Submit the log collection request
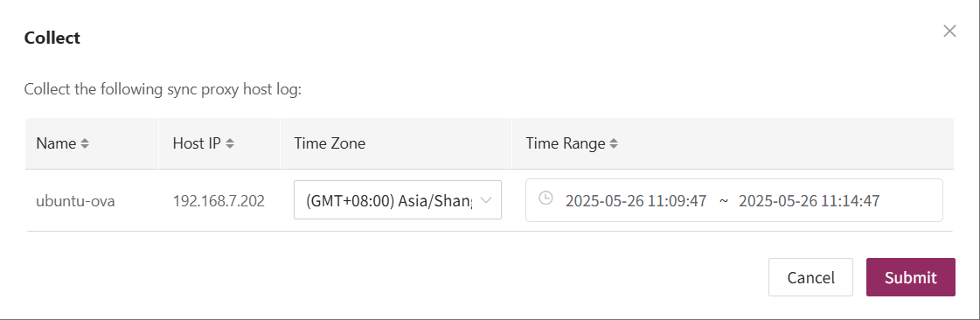This screenshot has width=980, height=320. click(x=911, y=277)
